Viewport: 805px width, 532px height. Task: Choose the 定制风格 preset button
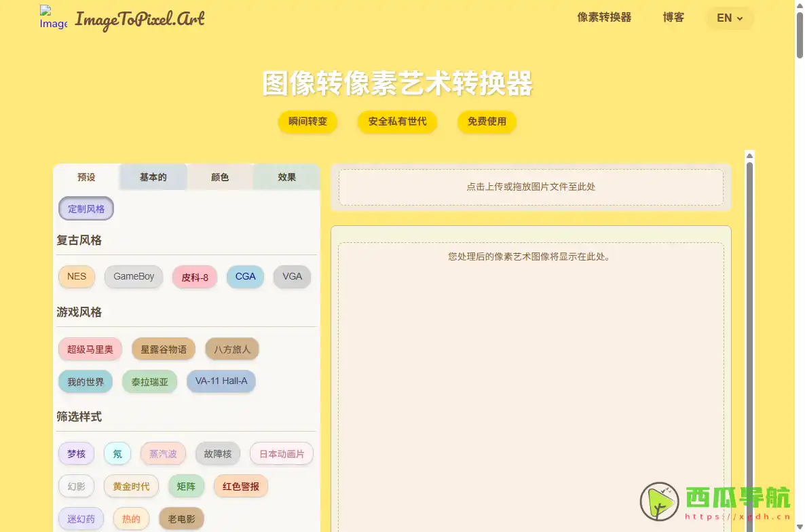[x=86, y=209]
